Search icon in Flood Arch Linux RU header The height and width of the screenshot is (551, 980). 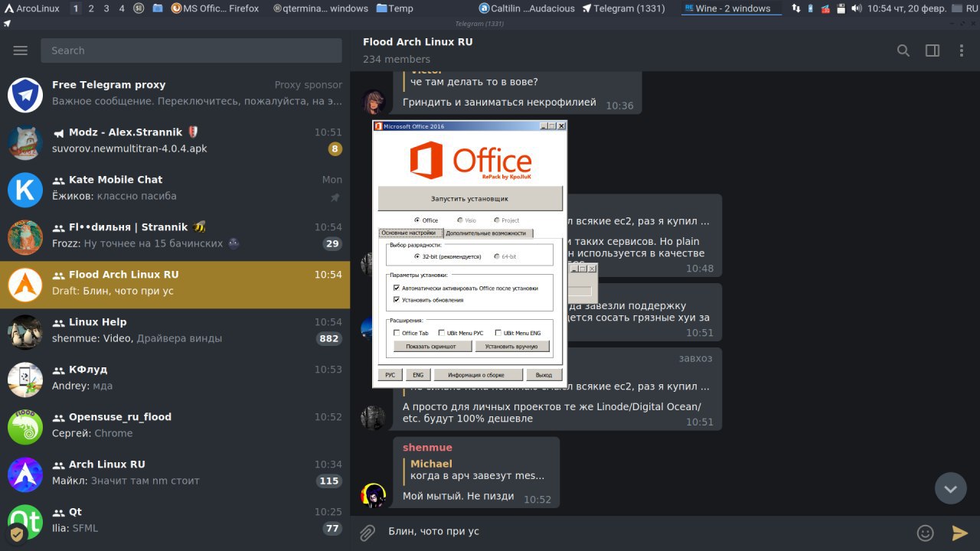(903, 51)
